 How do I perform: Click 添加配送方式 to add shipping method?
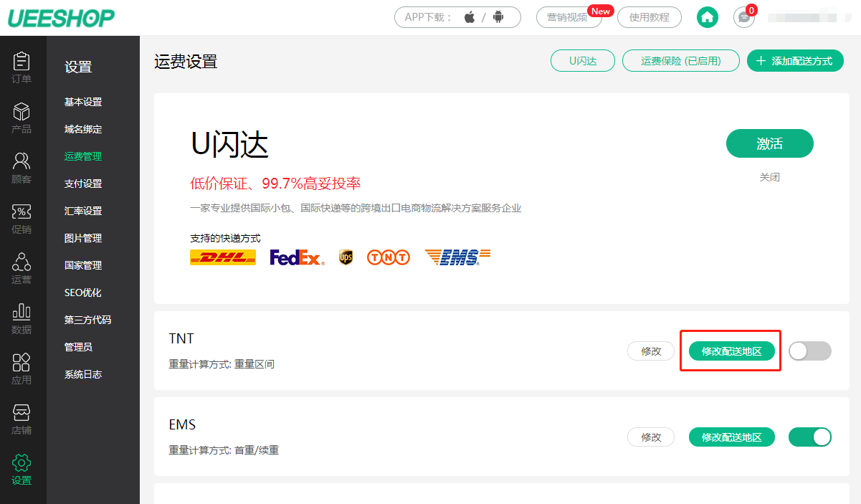(x=796, y=61)
